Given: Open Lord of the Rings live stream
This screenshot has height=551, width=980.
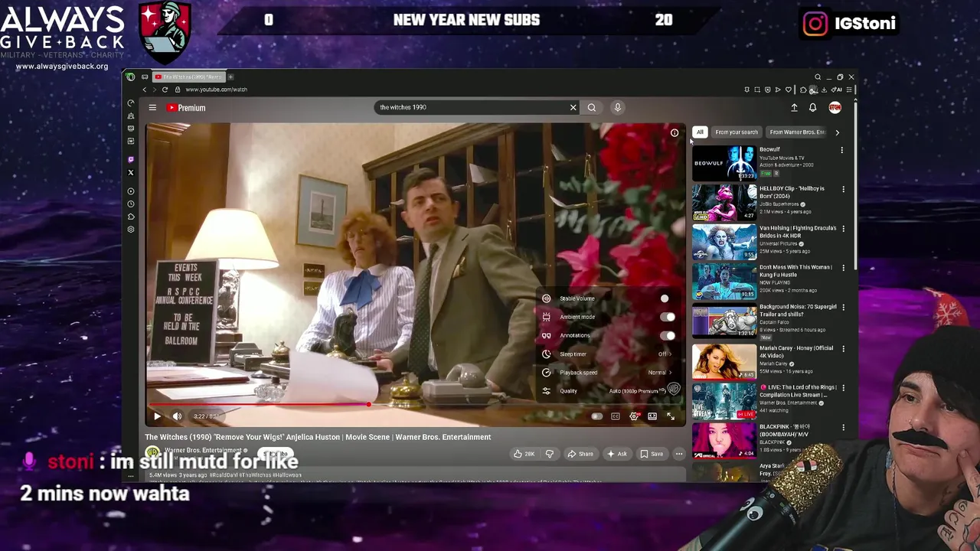Looking at the screenshot, I should click(x=724, y=400).
